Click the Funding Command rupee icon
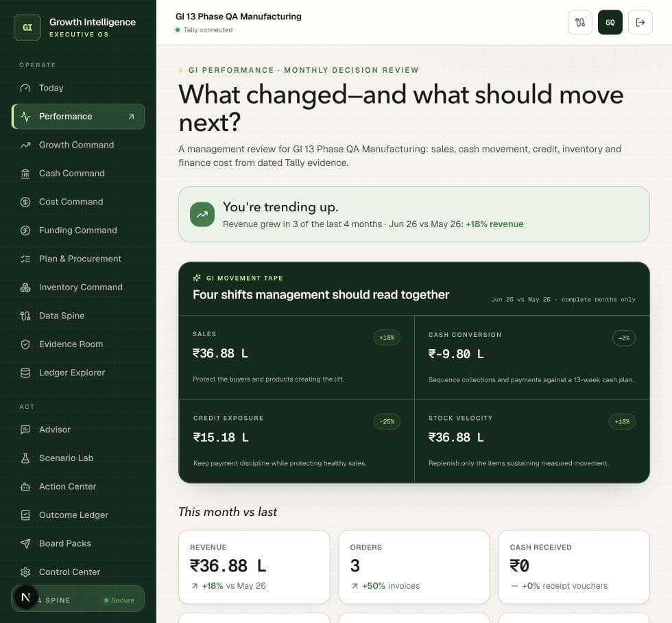Image resolution: width=672 pixels, height=623 pixels. click(x=25, y=231)
